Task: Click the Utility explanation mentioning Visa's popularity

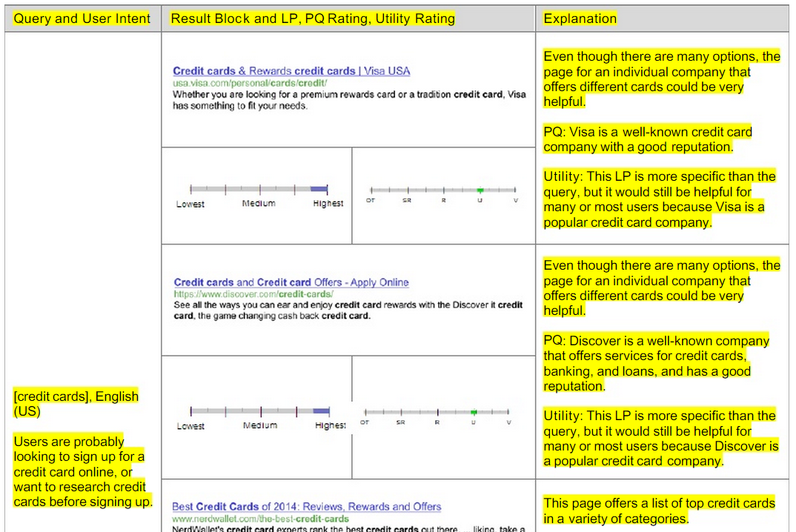Action: (660, 199)
